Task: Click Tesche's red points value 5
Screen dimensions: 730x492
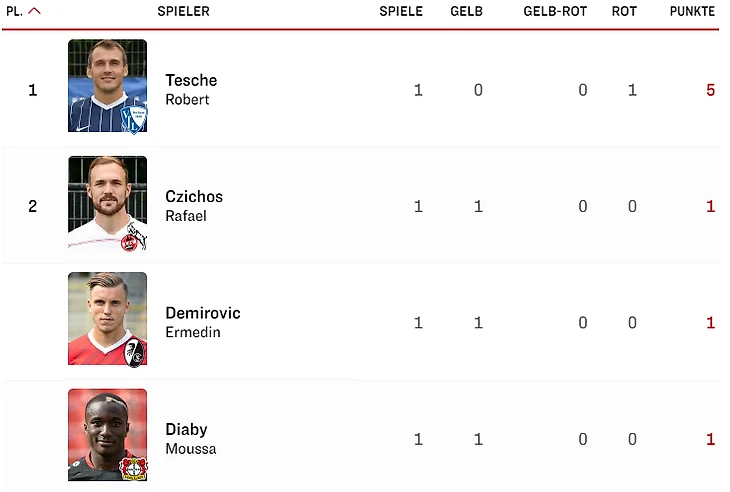Action: pos(710,90)
